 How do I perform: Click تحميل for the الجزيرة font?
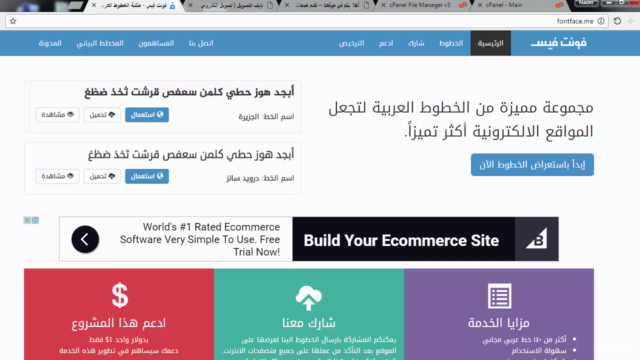tap(102, 115)
